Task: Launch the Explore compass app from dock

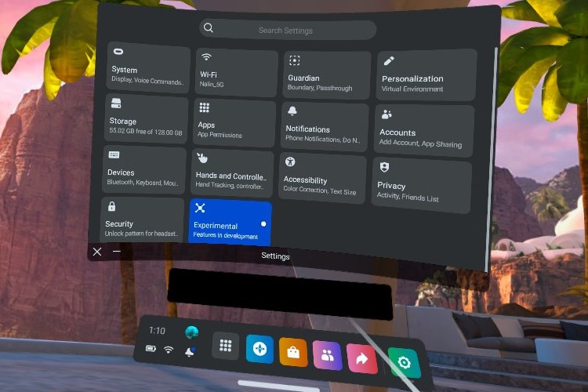Action: coord(260,350)
